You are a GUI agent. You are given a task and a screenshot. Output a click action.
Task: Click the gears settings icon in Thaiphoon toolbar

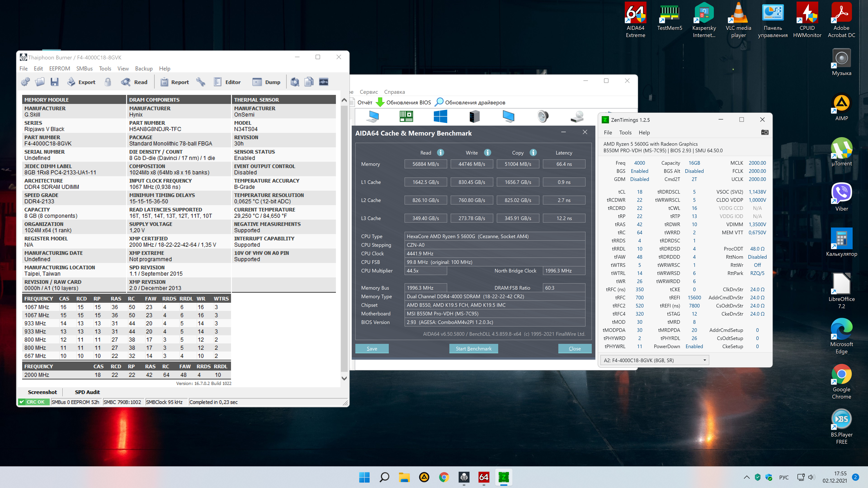click(x=25, y=82)
